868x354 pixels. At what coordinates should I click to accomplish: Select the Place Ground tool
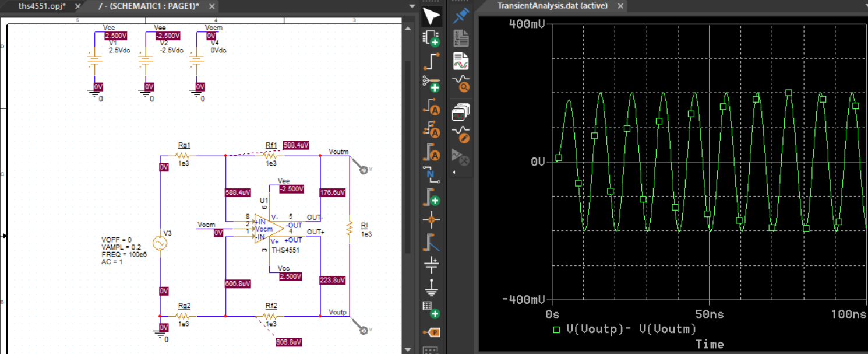click(x=431, y=288)
